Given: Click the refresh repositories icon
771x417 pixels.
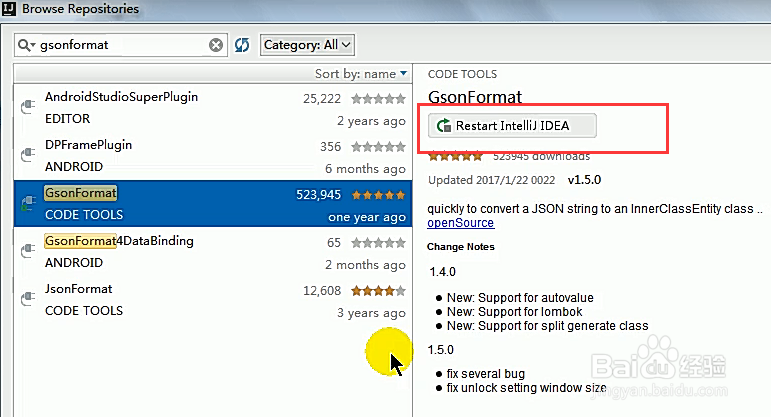Looking at the screenshot, I should [242, 45].
